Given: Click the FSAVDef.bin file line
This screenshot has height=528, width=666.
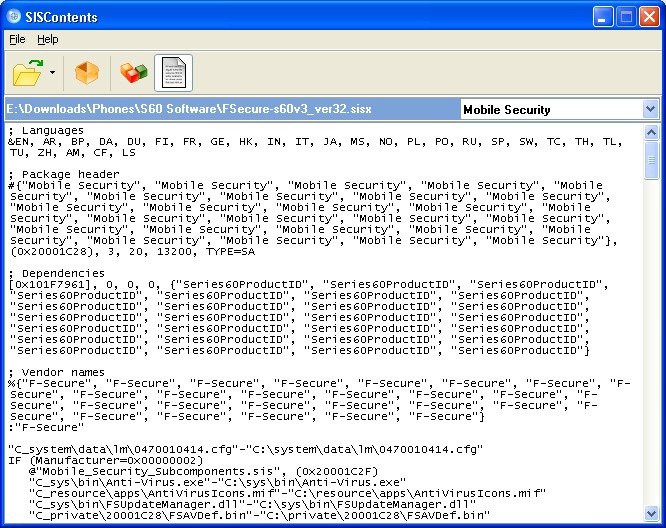Looking at the screenshot, I should pos(259,516).
